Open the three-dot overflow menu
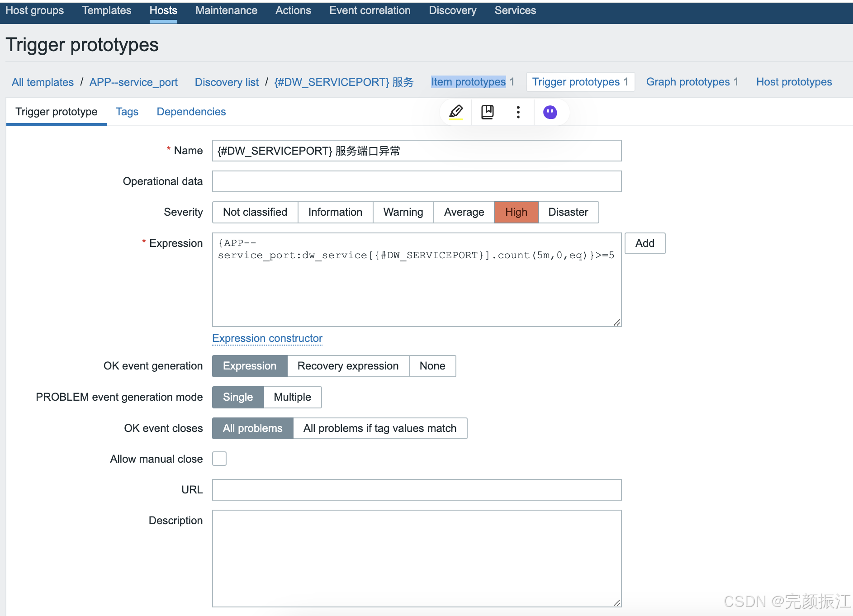Viewport: 853px width, 616px height. 518,112
